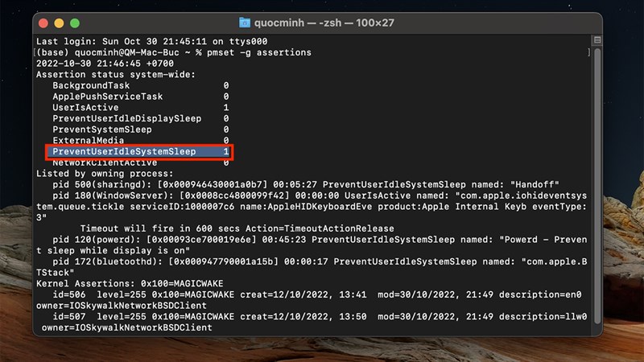Viewport: 644px width, 362px height.
Task: Click the 'PreventUserIdleDisplaySleep' row
Action: (x=140, y=118)
